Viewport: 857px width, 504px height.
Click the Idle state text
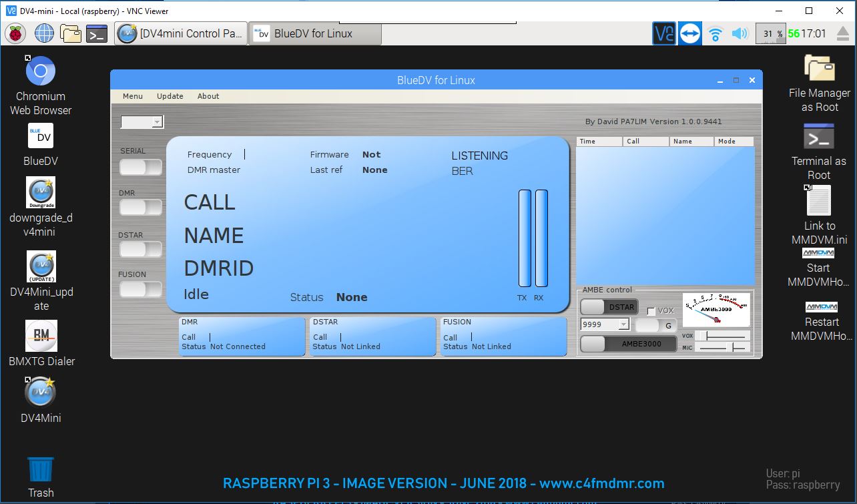(x=196, y=294)
